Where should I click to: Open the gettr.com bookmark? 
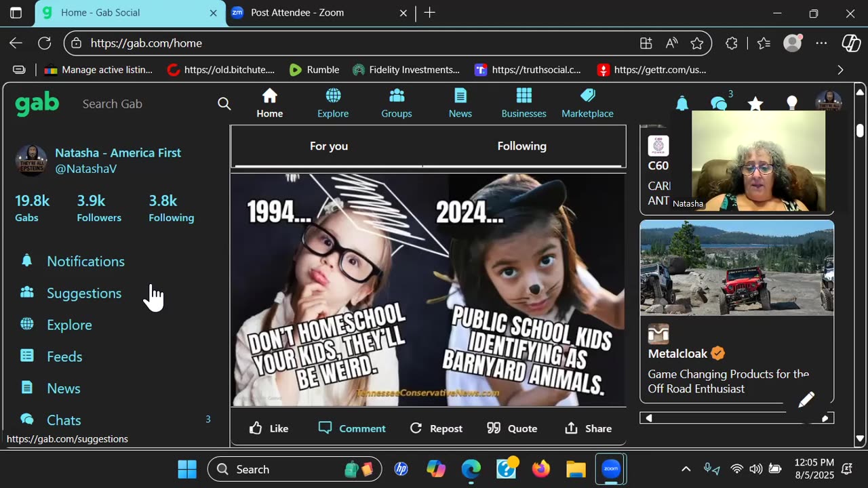click(651, 70)
